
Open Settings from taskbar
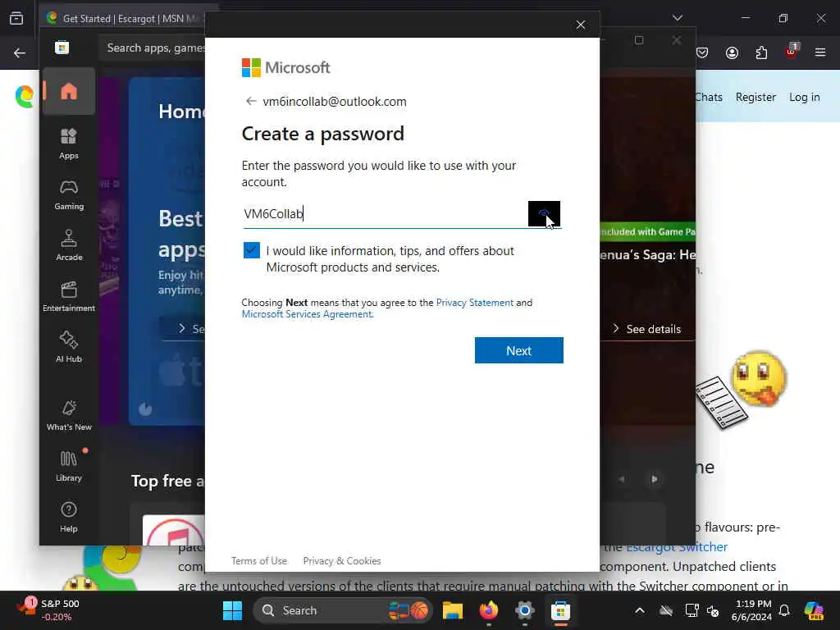(x=524, y=610)
